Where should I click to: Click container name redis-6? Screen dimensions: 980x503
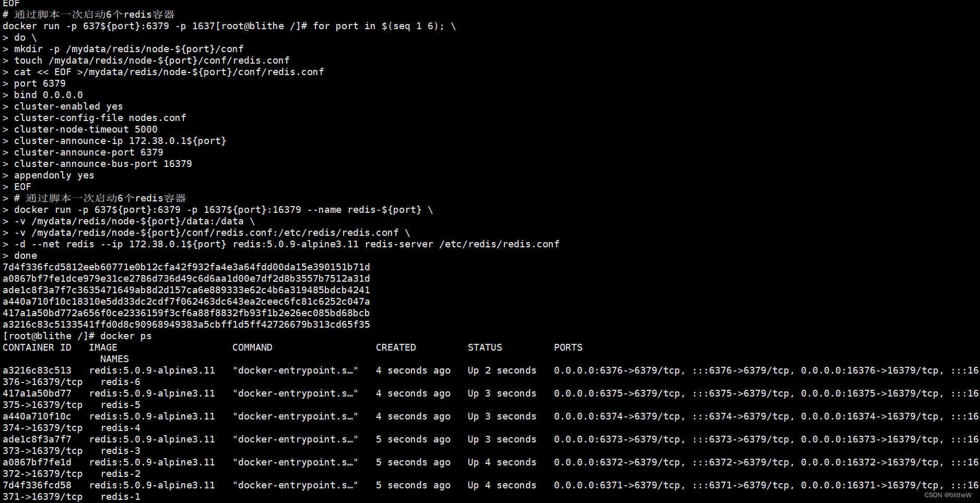click(x=121, y=382)
